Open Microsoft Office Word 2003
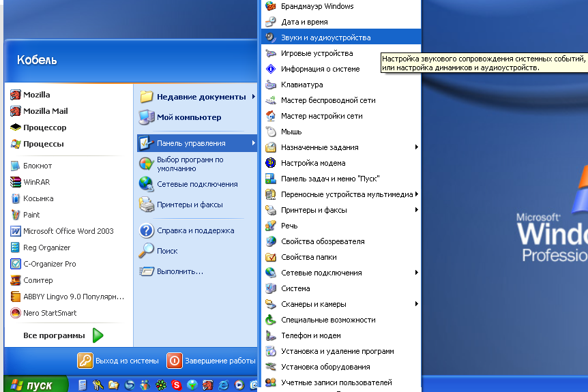Image resolution: width=588 pixels, height=392 pixels. [x=62, y=232]
